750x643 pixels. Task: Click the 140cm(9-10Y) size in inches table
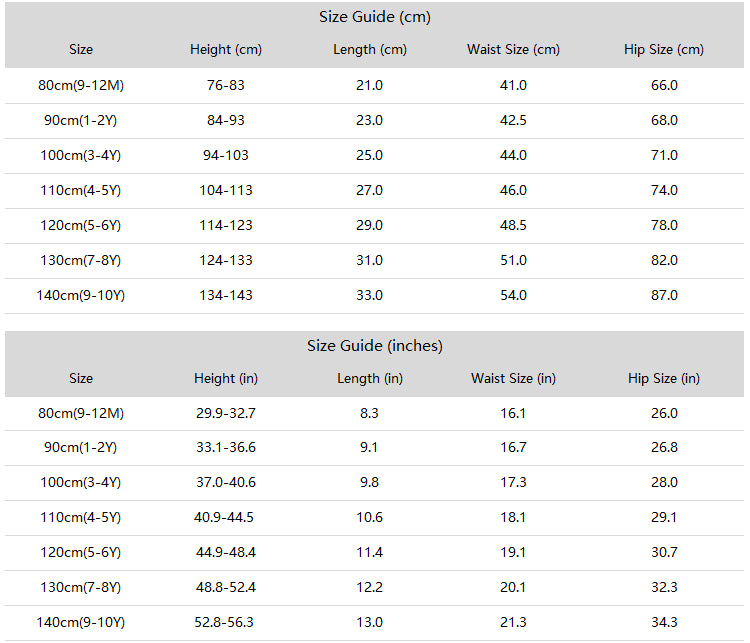80,622
